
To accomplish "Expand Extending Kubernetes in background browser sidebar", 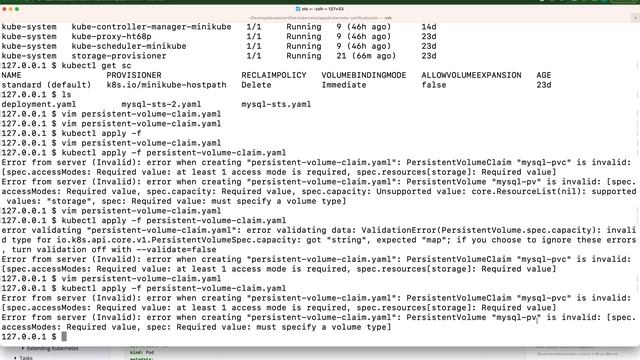I will [23, 348].
